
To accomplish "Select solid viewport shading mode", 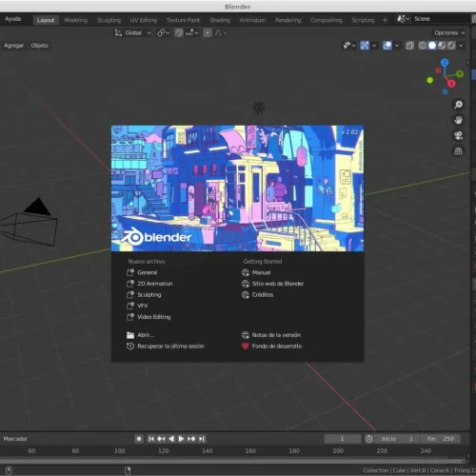I will click(432, 46).
